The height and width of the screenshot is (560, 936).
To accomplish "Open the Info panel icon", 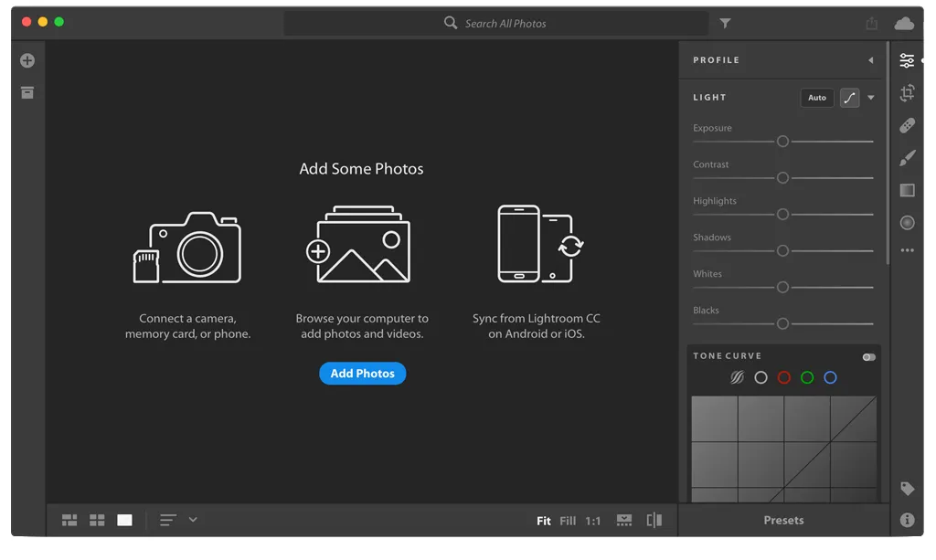I will pos(908,520).
